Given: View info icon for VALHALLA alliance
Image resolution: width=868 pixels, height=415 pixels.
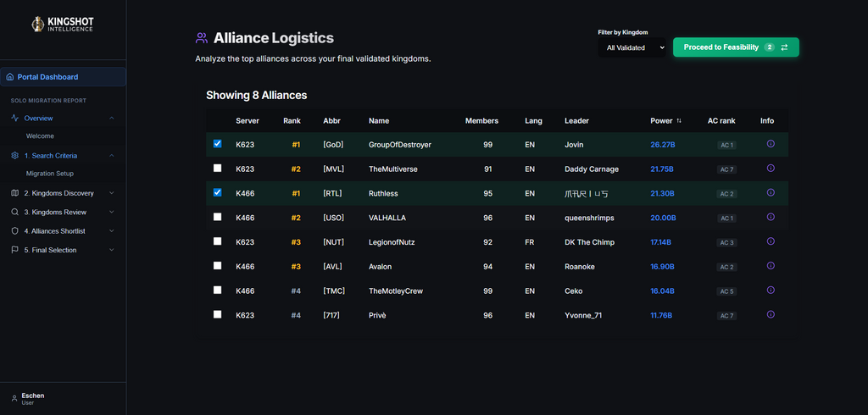Looking at the screenshot, I should pos(770,217).
